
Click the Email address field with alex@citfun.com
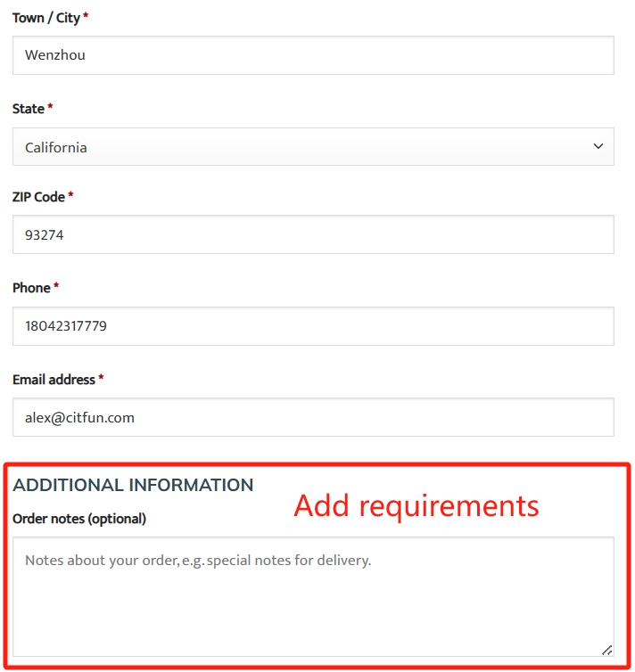(x=312, y=417)
